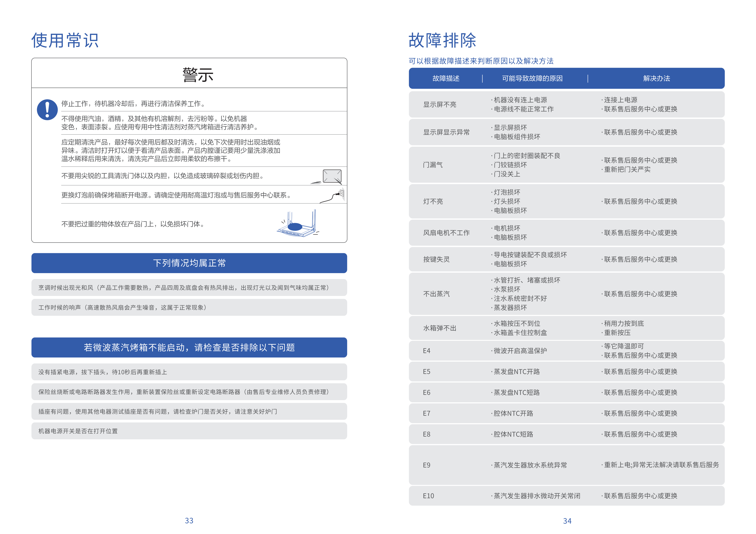
Task: Click the 机器电源开关是否在打开位置 item
Action: click(x=78, y=431)
